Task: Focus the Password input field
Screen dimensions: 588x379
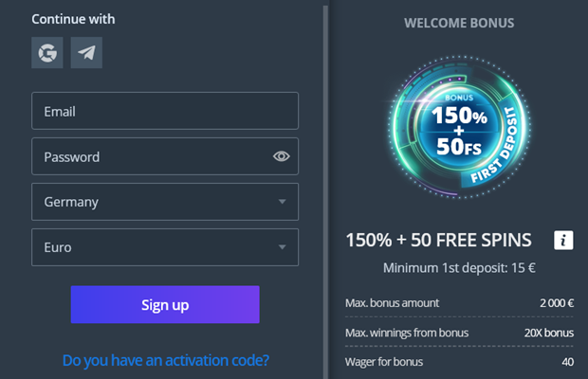Action: [x=165, y=156]
